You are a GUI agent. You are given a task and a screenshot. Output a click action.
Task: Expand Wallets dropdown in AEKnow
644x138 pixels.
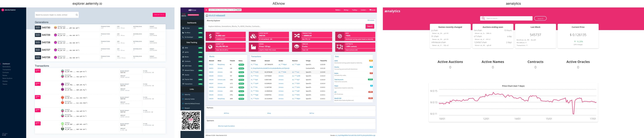click(x=338, y=10)
